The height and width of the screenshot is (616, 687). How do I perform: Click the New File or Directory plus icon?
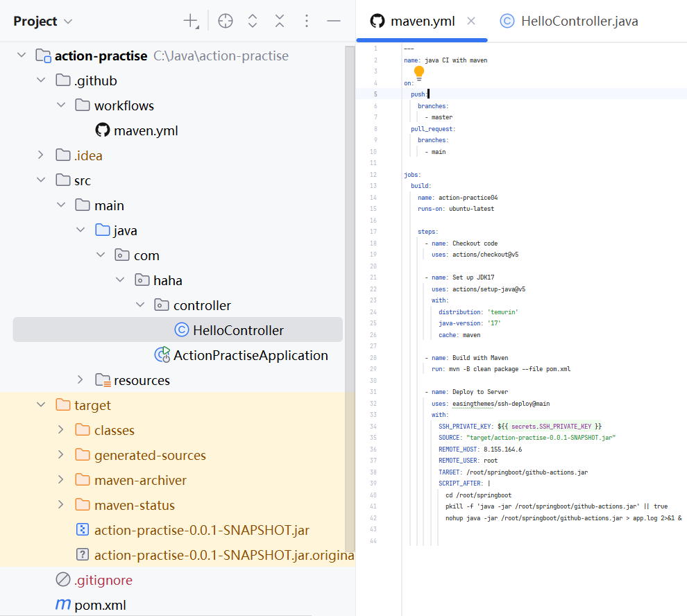[192, 21]
